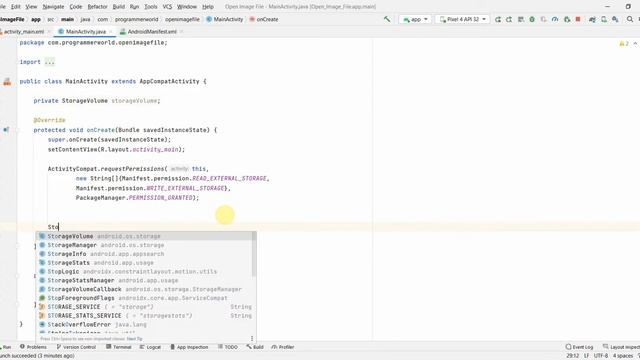The width and height of the screenshot is (640, 360).
Task: Open the Problems tool window
Action: point(33,347)
